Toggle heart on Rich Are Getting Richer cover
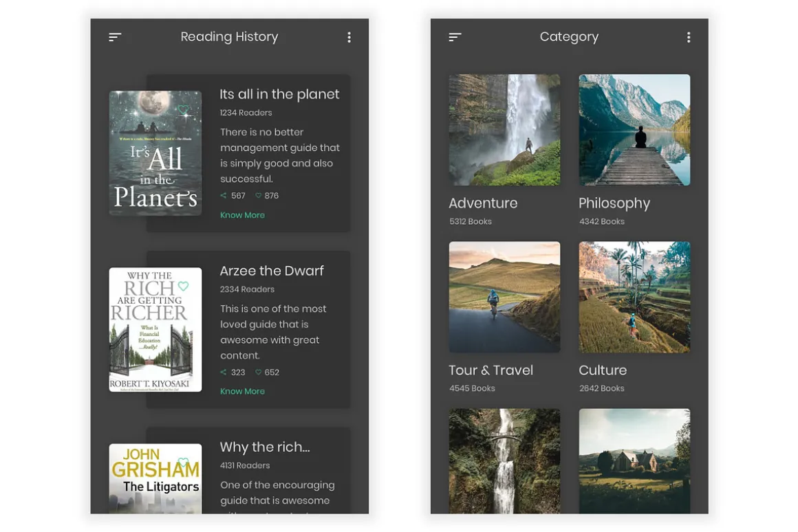Image resolution: width=798 pixels, height=532 pixels. click(x=183, y=286)
